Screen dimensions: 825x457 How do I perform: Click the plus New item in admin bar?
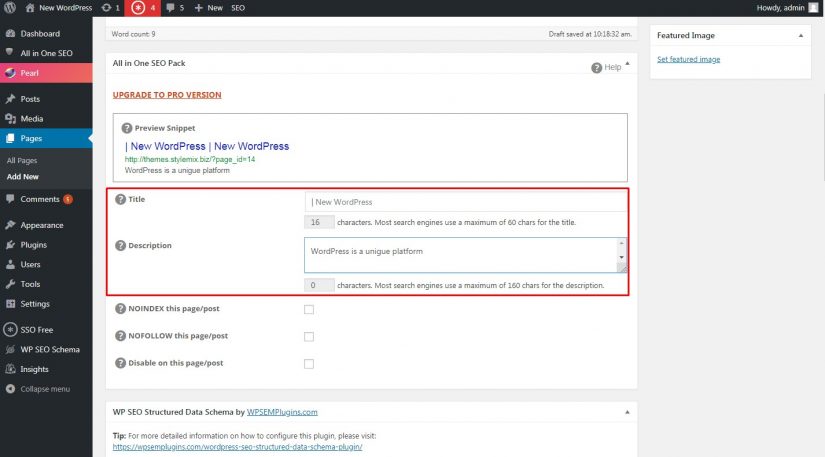pyautogui.click(x=208, y=8)
